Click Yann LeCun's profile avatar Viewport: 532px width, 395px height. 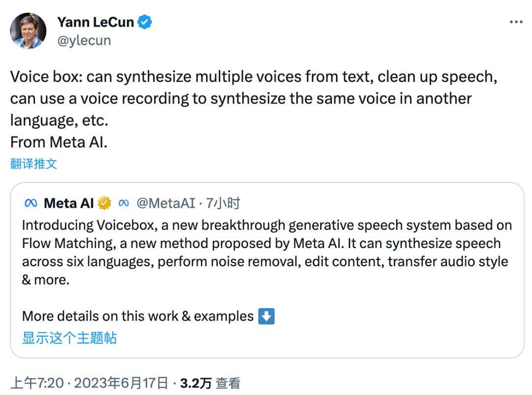tap(28, 31)
